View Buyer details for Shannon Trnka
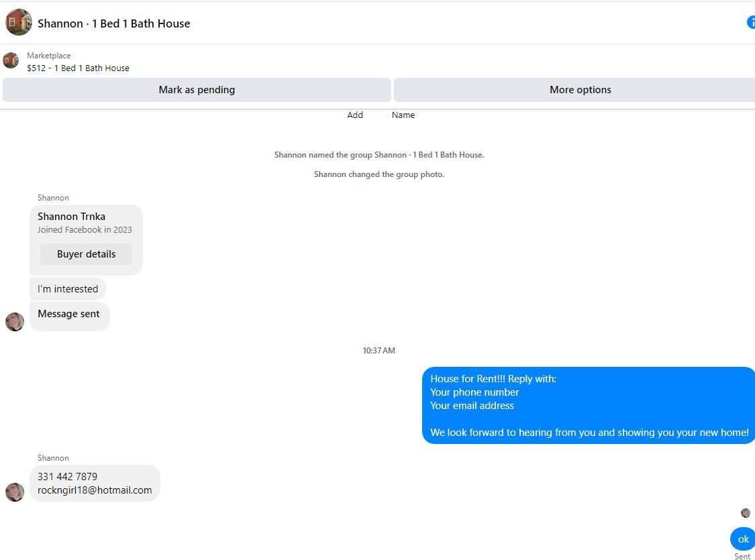The height and width of the screenshot is (560, 755). point(86,254)
